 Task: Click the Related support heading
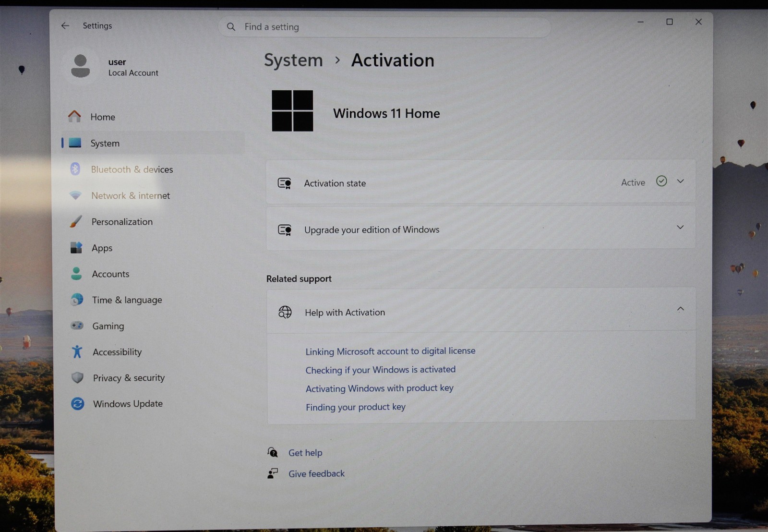tap(299, 278)
